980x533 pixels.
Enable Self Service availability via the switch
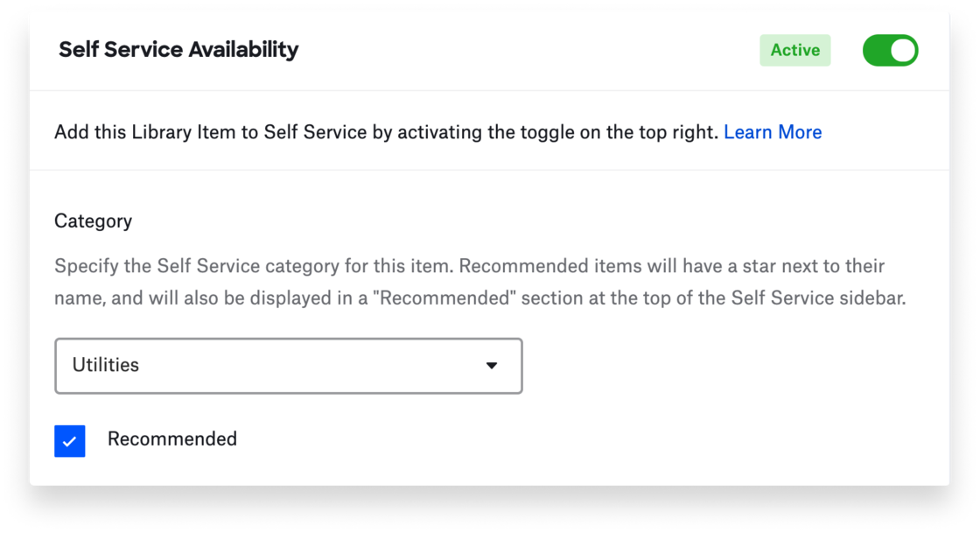point(890,50)
